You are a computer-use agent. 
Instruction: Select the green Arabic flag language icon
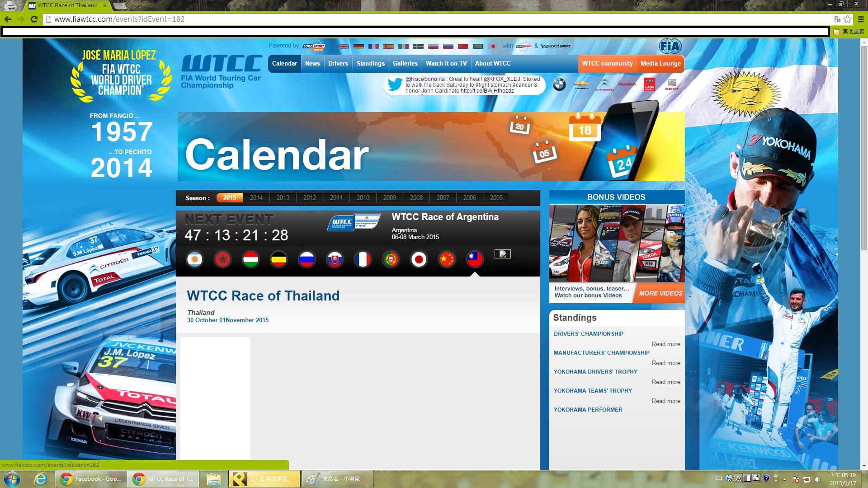(478, 46)
